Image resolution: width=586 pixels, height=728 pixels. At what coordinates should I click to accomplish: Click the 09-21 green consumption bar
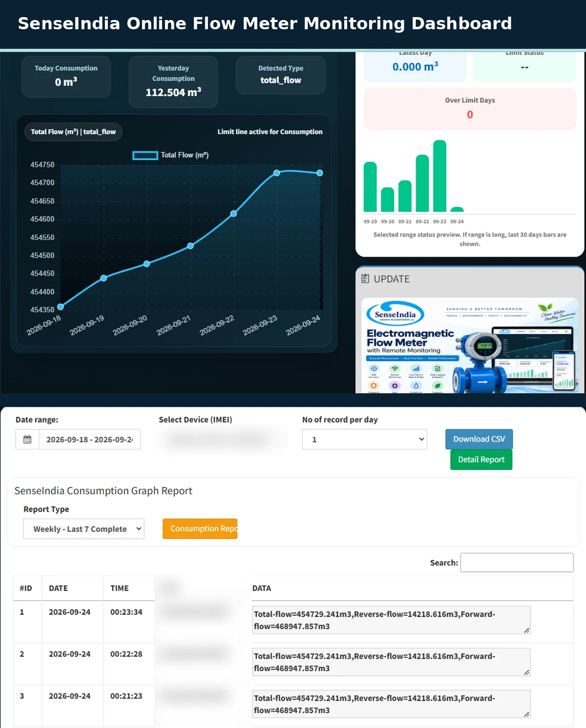405,196
